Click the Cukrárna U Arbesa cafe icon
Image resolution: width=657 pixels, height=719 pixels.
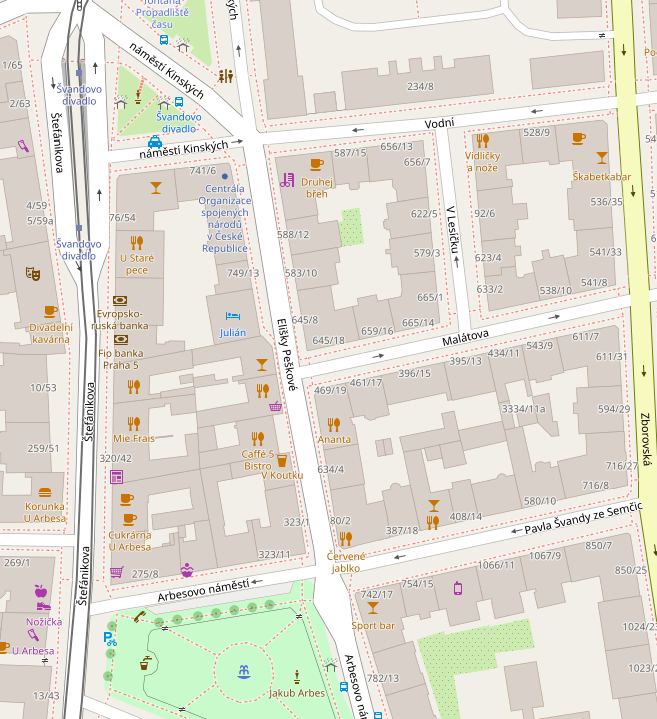(x=130, y=519)
